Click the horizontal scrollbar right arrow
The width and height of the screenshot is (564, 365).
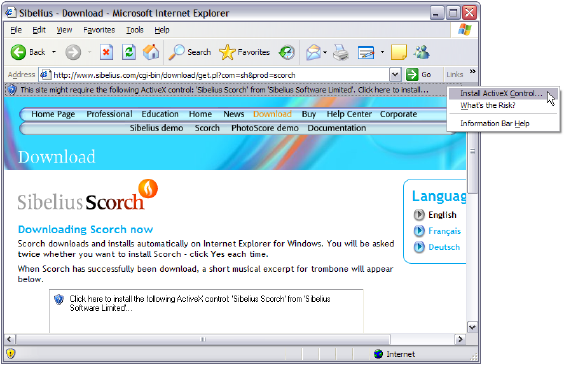click(460, 339)
